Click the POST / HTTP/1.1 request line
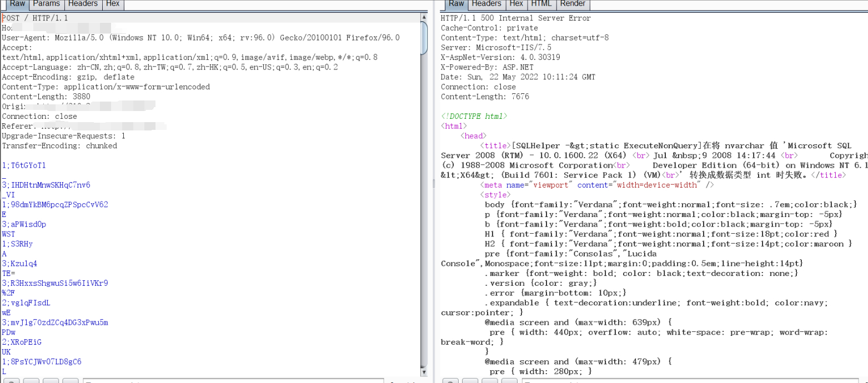The height and width of the screenshot is (383, 868). coord(36,18)
